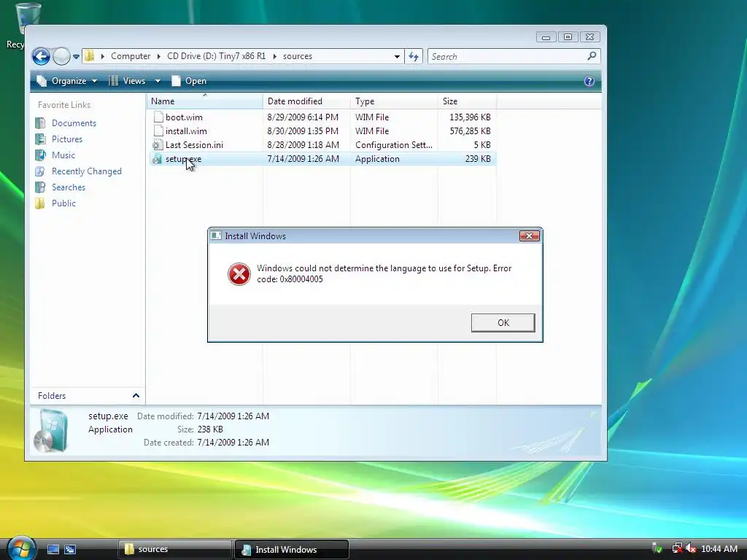The height and width of the screenshot is (560, 747).
Task: Expand the Views dropdown arrow
Action: tap(158, 81)
